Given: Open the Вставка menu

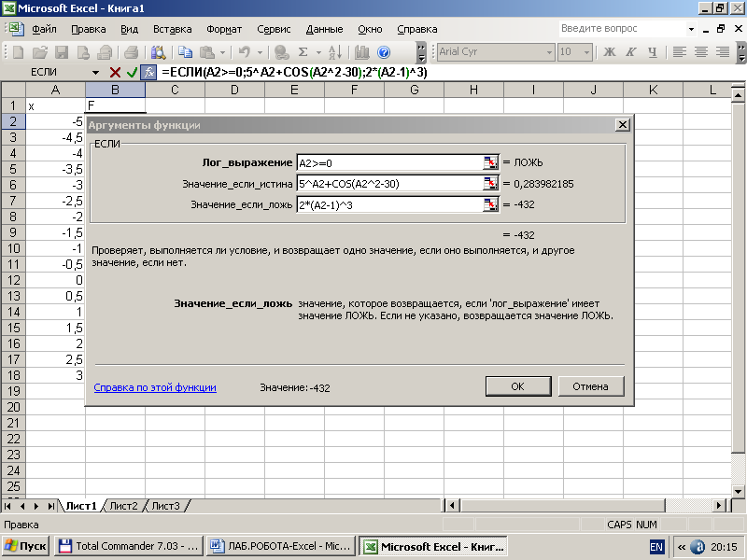Looking at the screenshot, I should click(172, 29).
